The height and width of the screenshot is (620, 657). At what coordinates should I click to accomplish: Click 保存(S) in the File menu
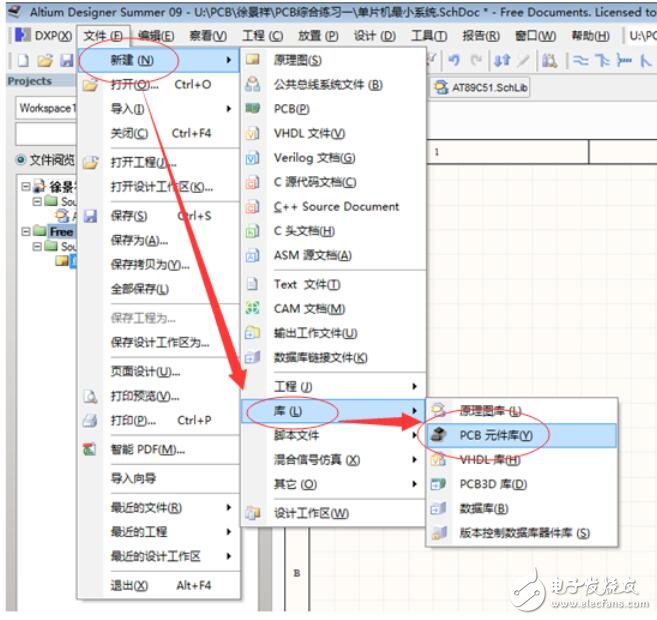[x=159, y=216]
